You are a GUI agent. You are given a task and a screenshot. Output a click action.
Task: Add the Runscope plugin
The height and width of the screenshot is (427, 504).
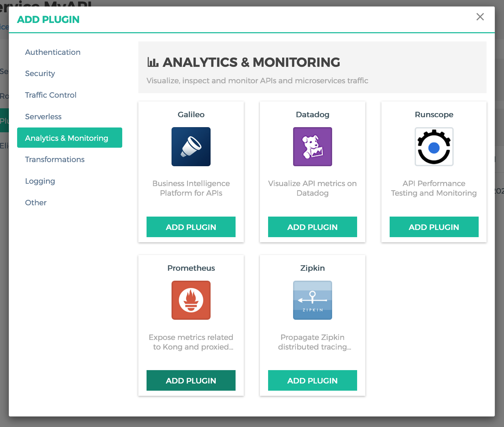pyautogui.click(x=434, y=227)
